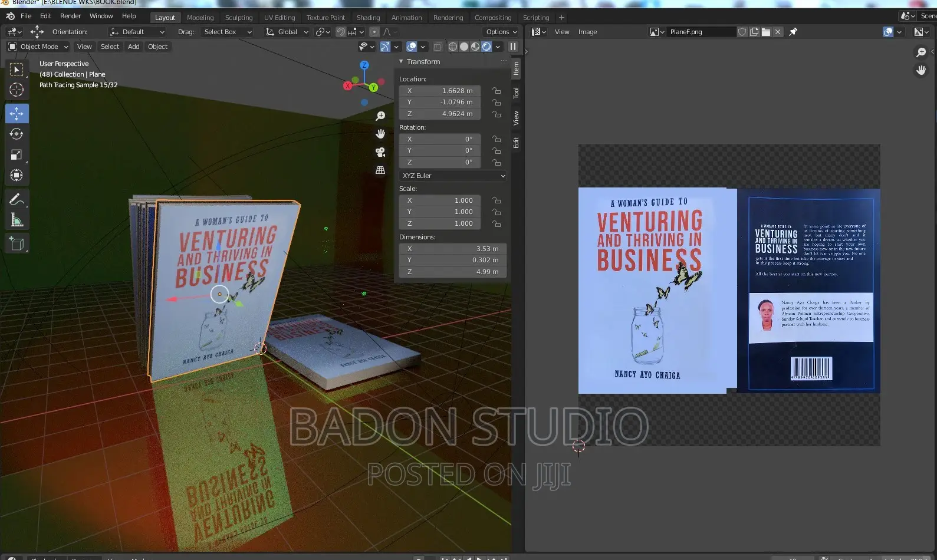
Task: Click the fake user shield icon
Action: coord(742,32)
